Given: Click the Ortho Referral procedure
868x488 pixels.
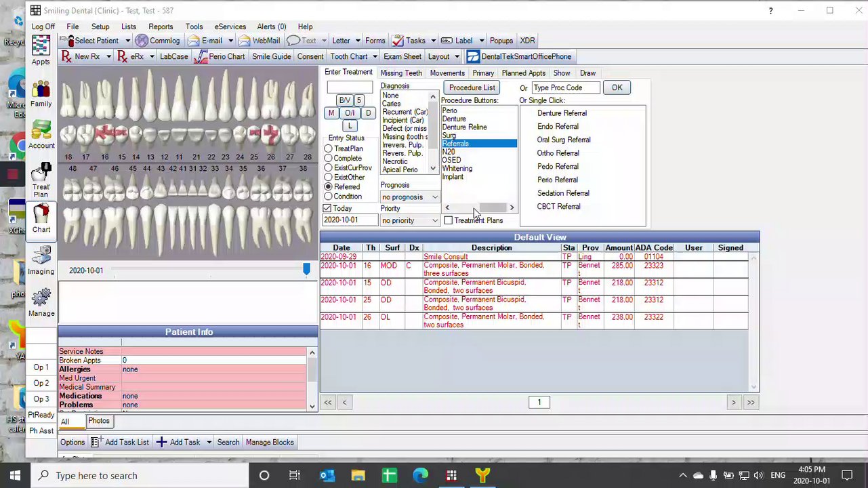Looking at the screenshot, I should tap(558, 153).
